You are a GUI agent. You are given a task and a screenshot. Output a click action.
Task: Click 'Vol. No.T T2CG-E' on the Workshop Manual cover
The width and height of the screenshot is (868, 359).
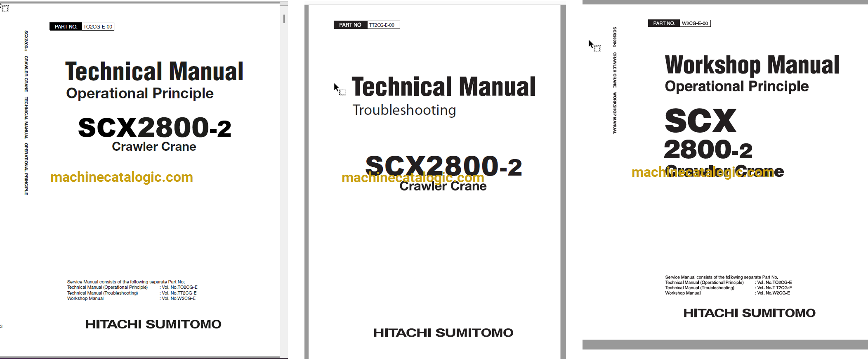click(x=774, y=288)
